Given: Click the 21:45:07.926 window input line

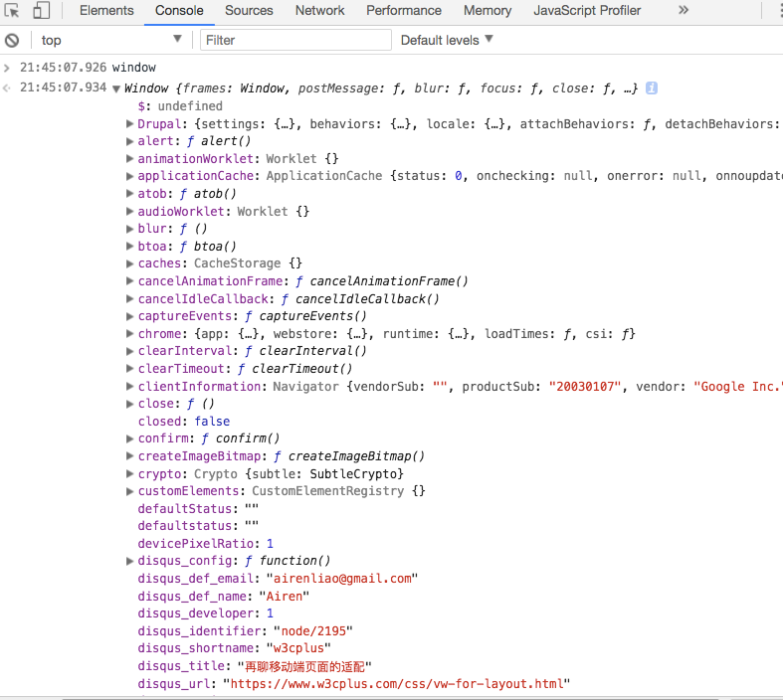Looking at the screenshot, I should [88, 68].
